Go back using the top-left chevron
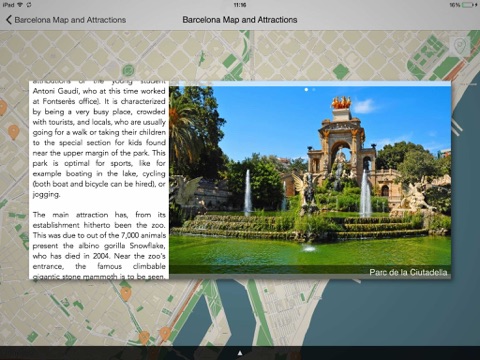Screen dimensions: 480x360 [x=9, y=20]
